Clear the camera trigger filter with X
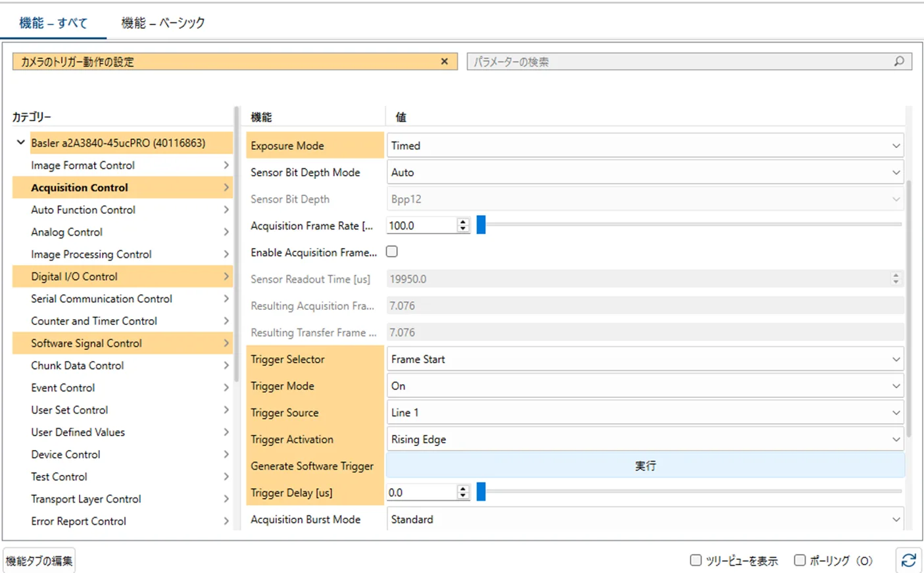Image resolution: width=924 pixels, height=573 pixels. tap(445, 61)
